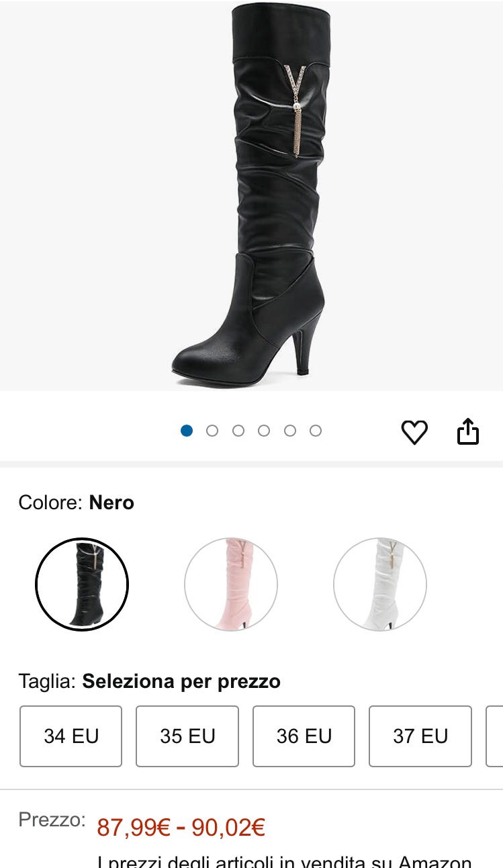The height and width of the screenshot is (868, 503).
Task: Go to the second image dot
Action: coord(212,431)
